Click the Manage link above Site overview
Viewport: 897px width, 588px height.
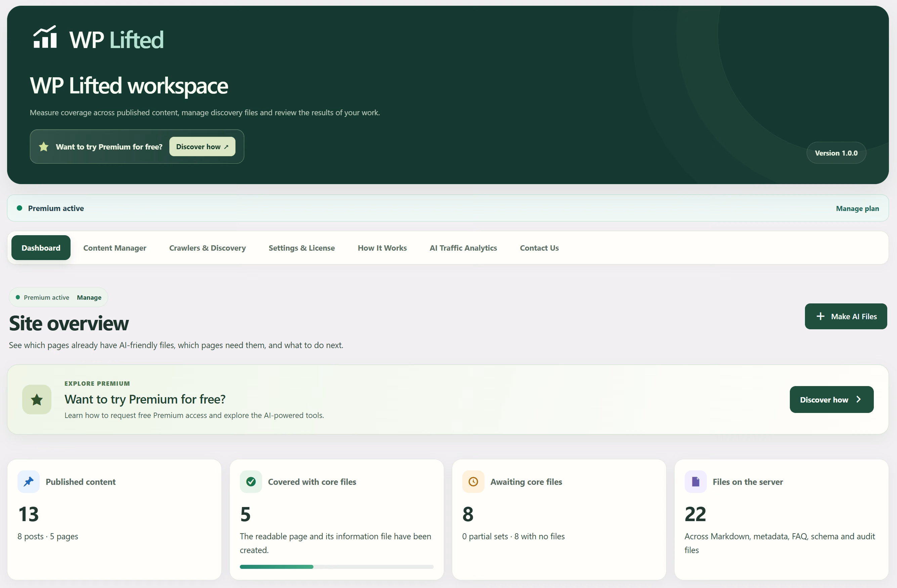point(89,297)
